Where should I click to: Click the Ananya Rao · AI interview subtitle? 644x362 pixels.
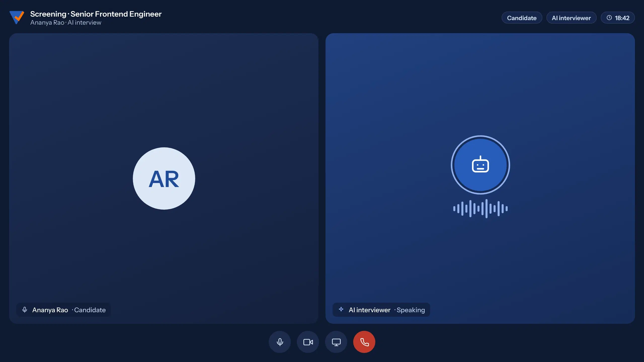(66, 22)
